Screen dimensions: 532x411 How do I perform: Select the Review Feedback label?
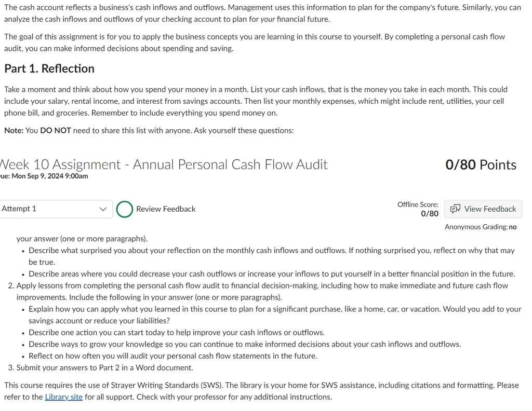tap(166, 209)
